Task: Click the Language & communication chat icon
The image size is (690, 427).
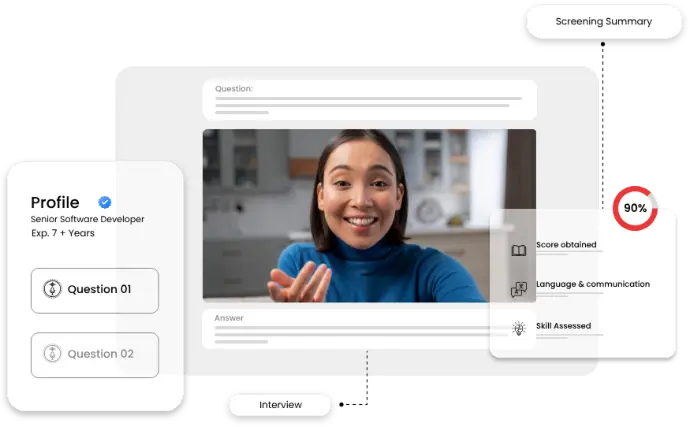Action: pyautogui.click(x=518, y=289)
